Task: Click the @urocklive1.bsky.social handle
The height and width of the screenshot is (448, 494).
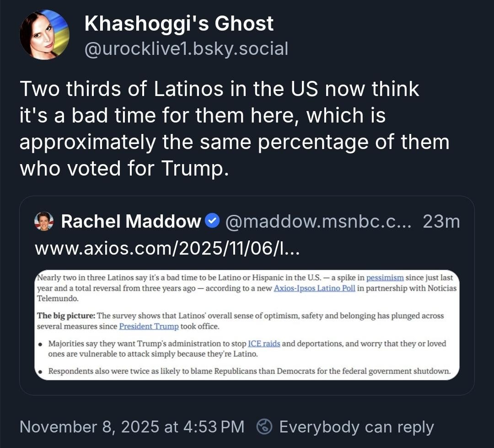Action: 186,48
